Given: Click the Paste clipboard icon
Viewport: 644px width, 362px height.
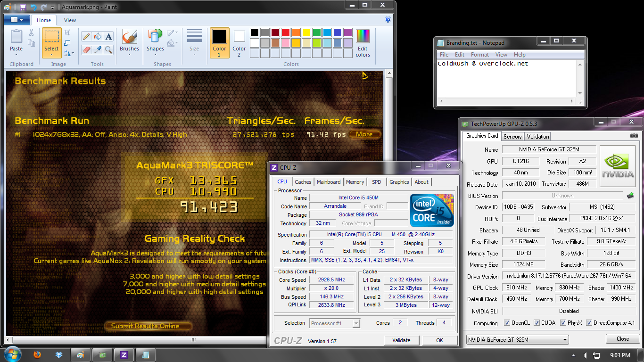Looking at the screenshot, I should (17, 36).
